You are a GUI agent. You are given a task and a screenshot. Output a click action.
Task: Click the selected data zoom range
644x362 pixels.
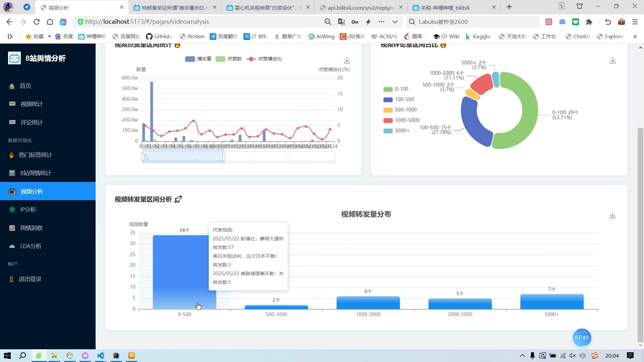(183, 157)
